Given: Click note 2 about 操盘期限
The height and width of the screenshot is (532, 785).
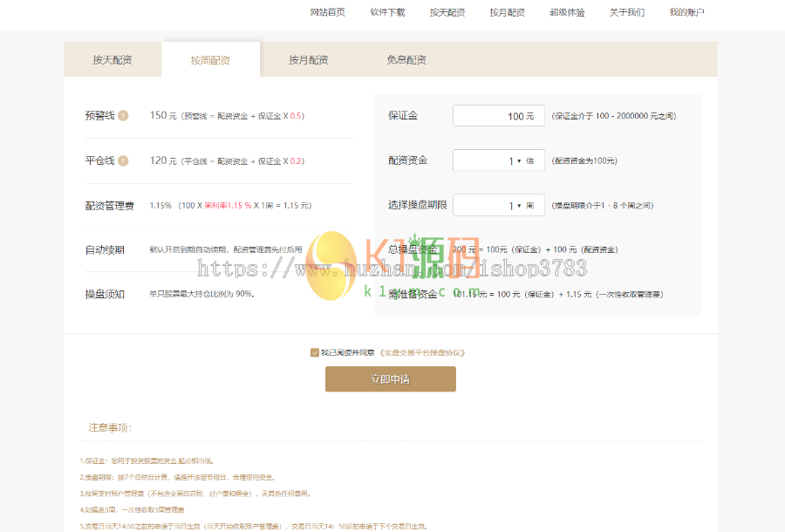Looking at the screenshot, I should click(x=178, y=477).
